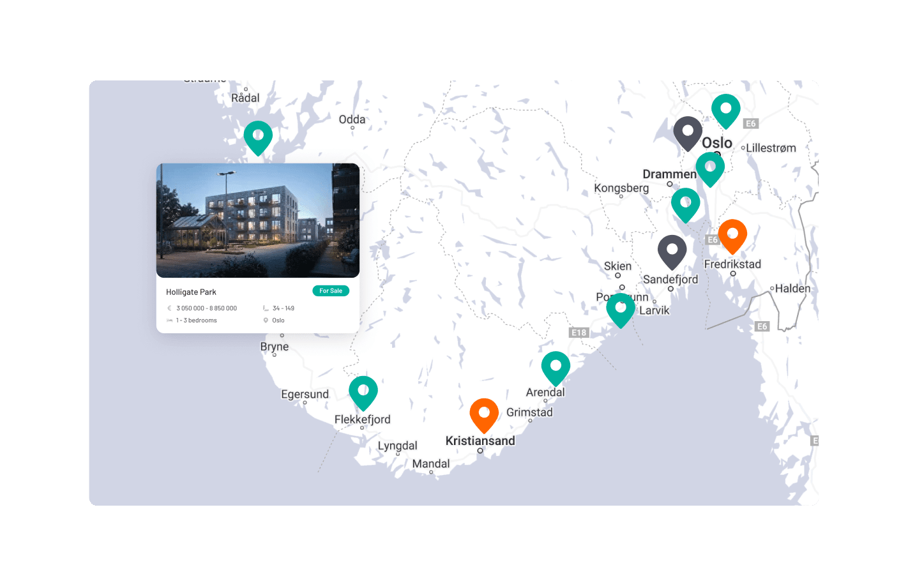Screen dimensions: 908x588
Task: Select the teal pin right of Drammen
Action: (710, 168)
